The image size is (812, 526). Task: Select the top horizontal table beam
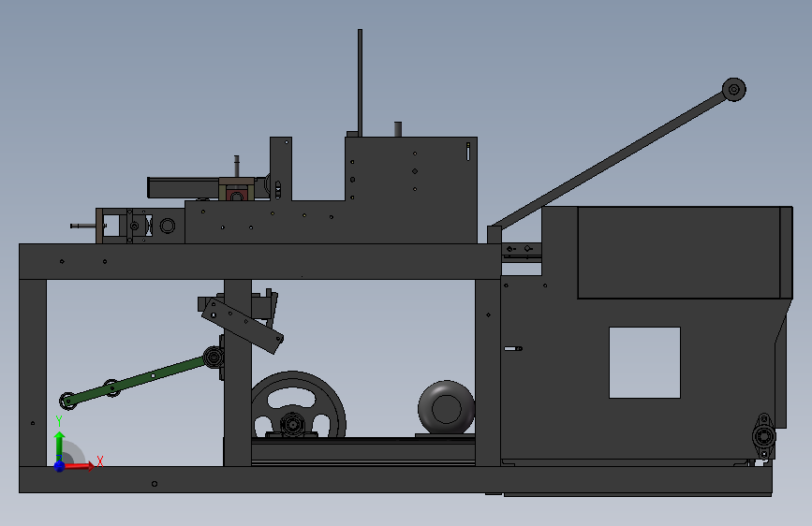pos(260,261)
